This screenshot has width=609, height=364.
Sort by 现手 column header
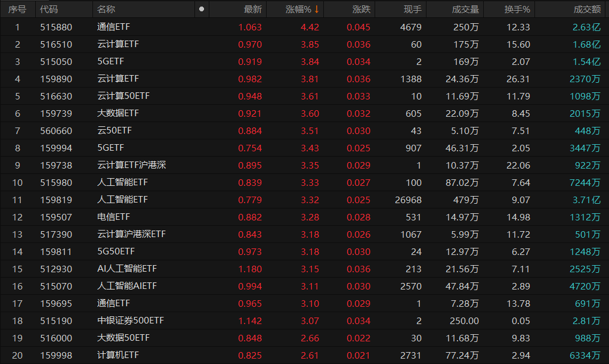point(412,10)
